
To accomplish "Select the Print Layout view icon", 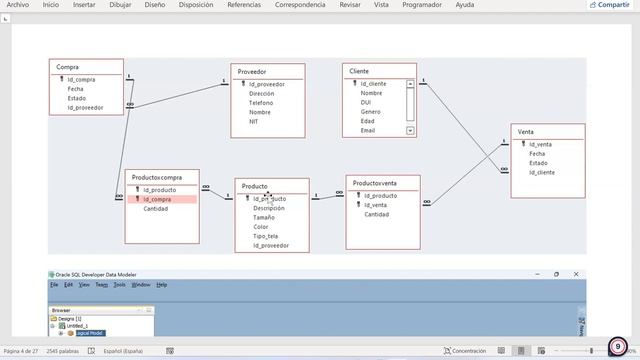I will coord(521,351).
